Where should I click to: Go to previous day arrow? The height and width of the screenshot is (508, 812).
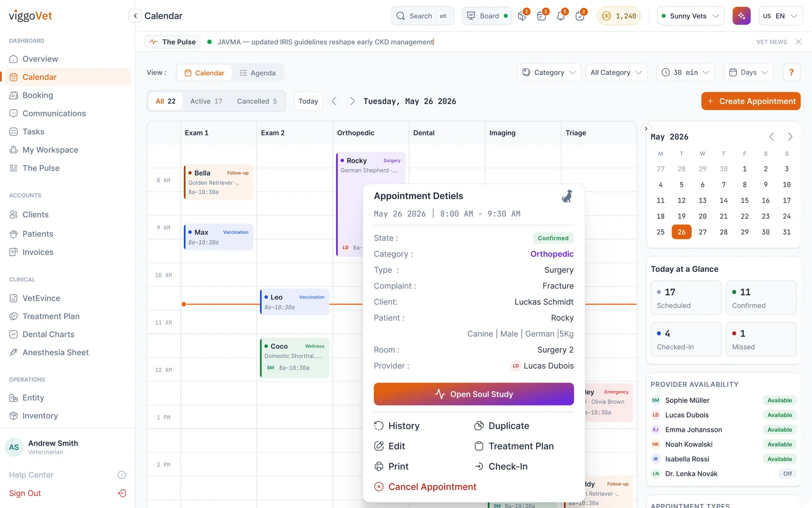[x=334, y=101]
